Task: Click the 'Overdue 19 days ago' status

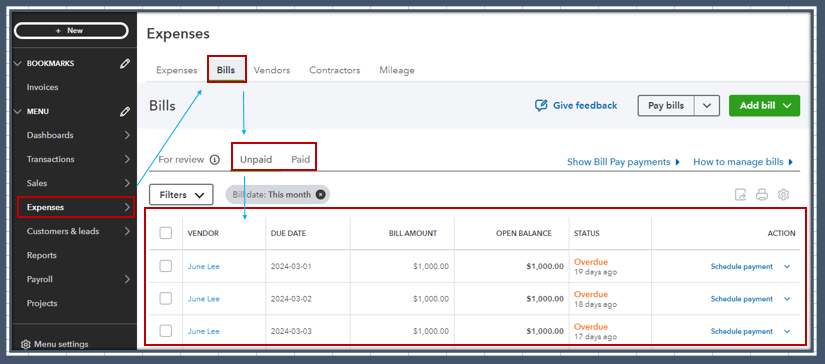Action: [596, 267]
